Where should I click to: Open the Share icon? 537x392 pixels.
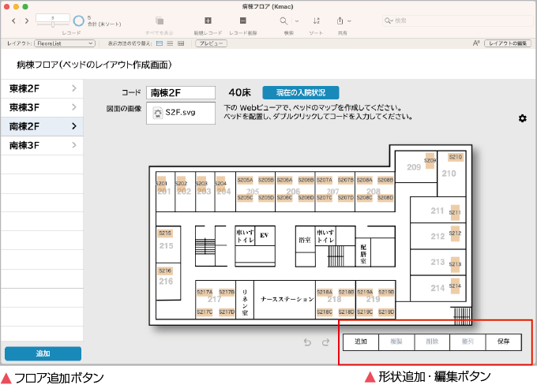[x=340, y=21]
